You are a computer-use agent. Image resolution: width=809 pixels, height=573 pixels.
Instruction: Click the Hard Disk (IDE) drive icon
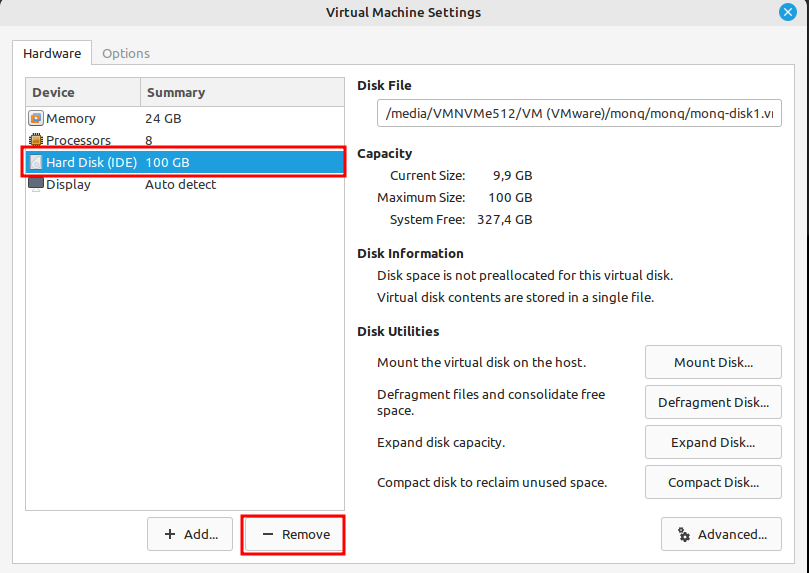point(36,162)
